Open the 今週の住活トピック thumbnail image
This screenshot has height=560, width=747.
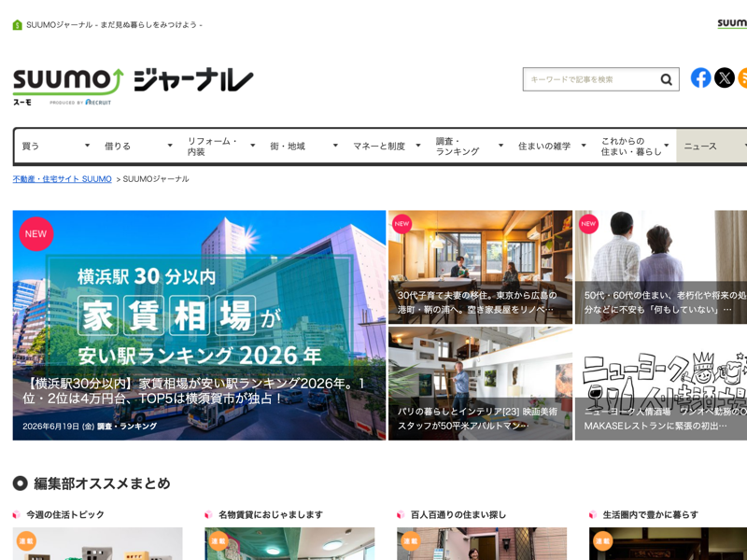click(97, 543)
